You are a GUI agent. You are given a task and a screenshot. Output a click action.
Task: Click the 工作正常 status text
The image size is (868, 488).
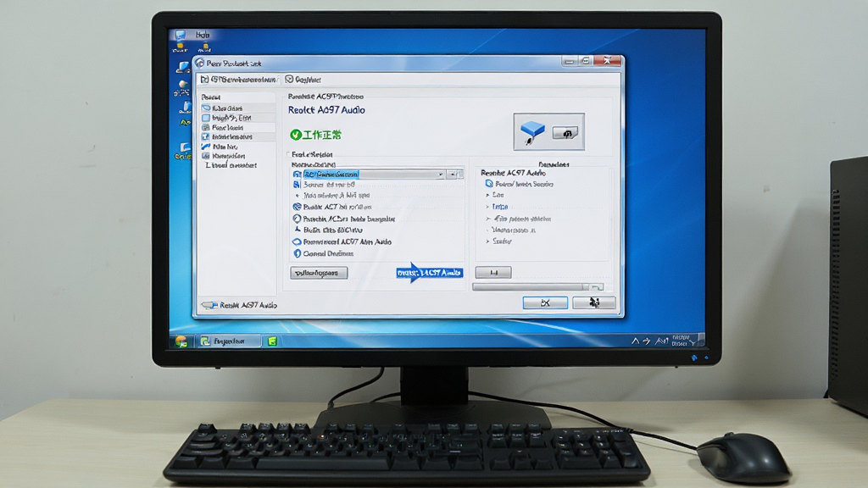pos(321,135)
